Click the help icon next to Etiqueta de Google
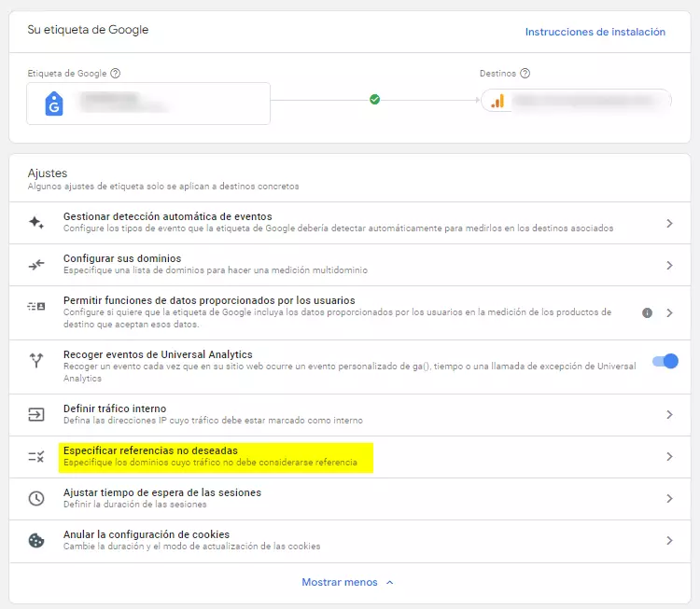This screenshot has width=700, height=609. (115, 73)
